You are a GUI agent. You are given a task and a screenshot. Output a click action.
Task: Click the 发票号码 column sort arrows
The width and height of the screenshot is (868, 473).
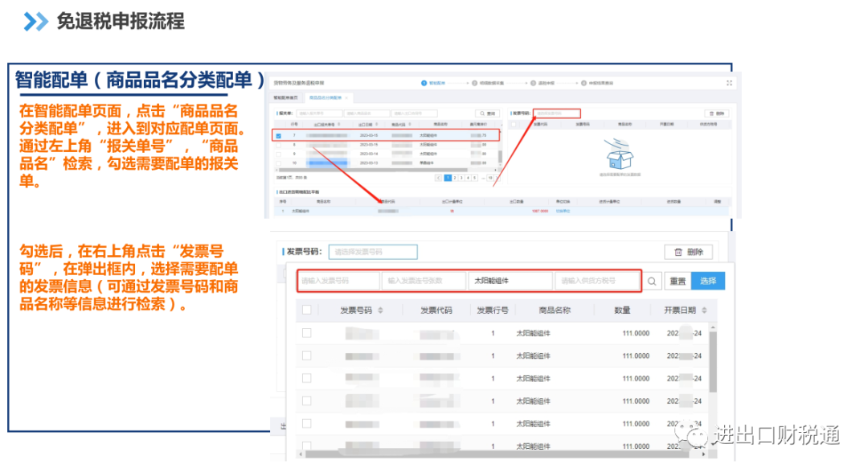click(x=380, y=311)
